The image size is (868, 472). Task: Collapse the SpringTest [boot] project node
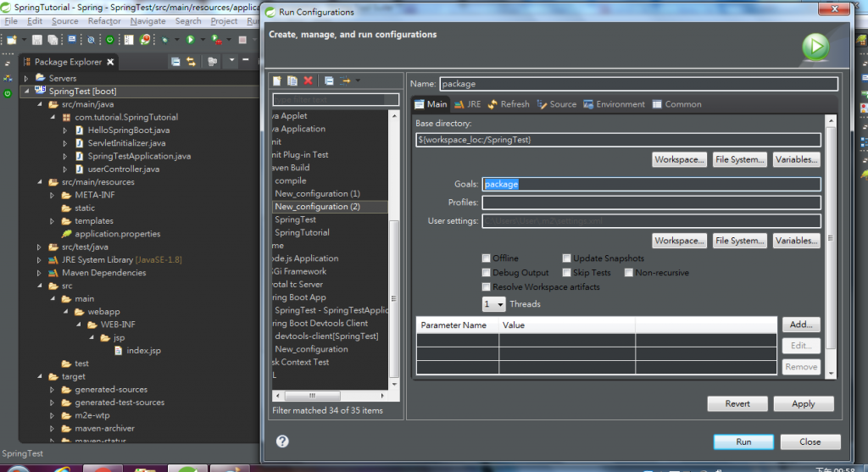pyautogui.click(x=26, y=92)
